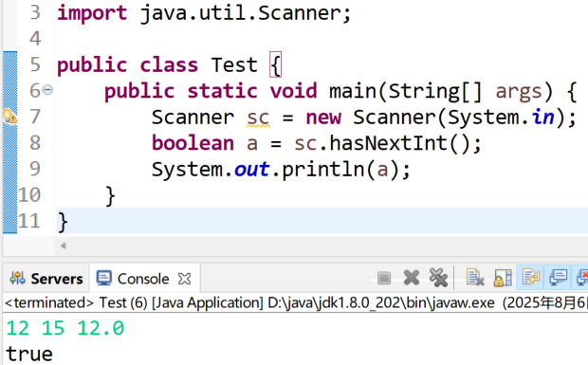588x365 pixels.
Task: Toggle Scroll Lock in the Console
Action: pyautogui.click(x=503, y=278)
